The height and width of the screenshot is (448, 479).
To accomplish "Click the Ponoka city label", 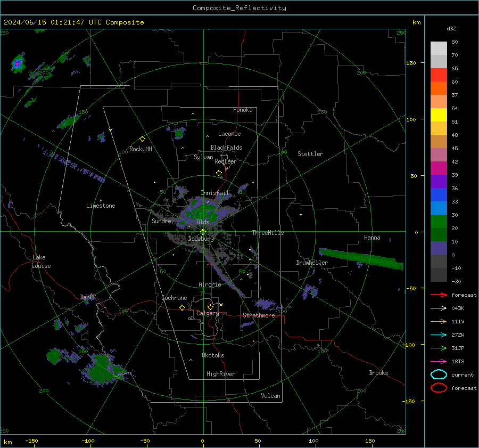I will (243, 110).
